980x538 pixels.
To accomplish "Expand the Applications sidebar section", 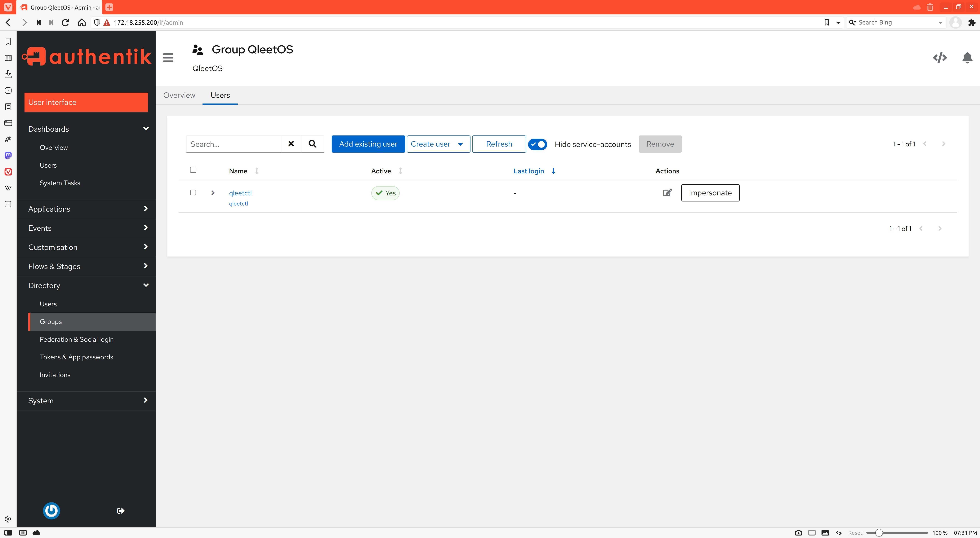I will (86, 209).
